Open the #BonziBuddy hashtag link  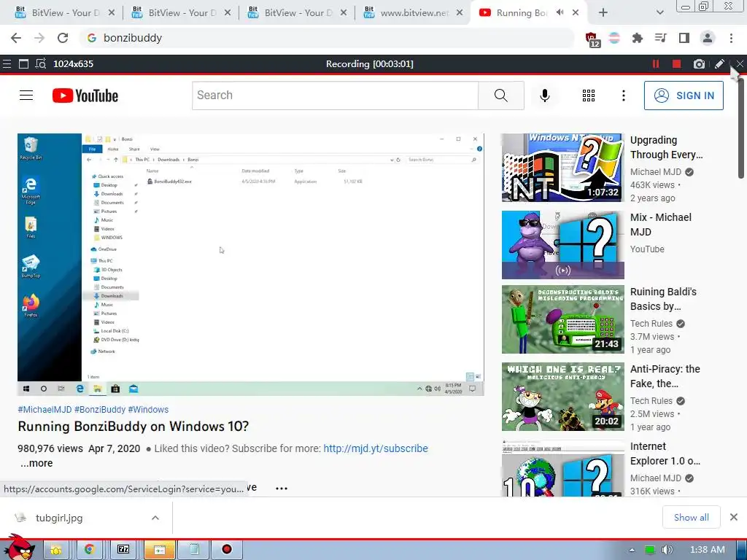pyautogui.click(x=100, y=410)
